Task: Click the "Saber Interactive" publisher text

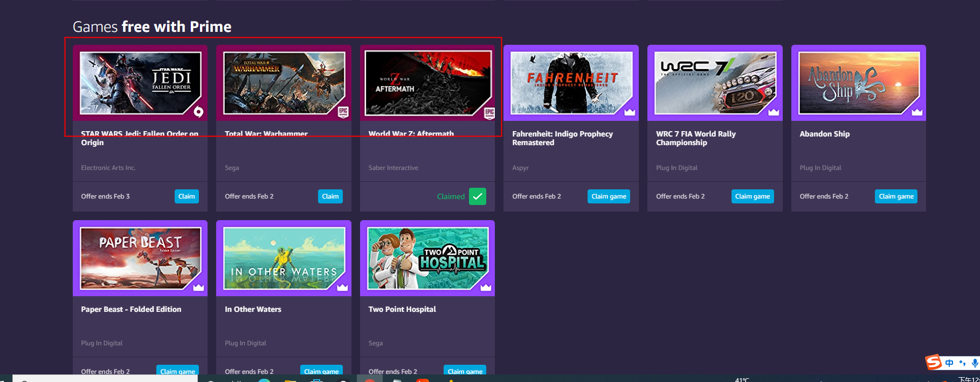Action: click(393, 168)
